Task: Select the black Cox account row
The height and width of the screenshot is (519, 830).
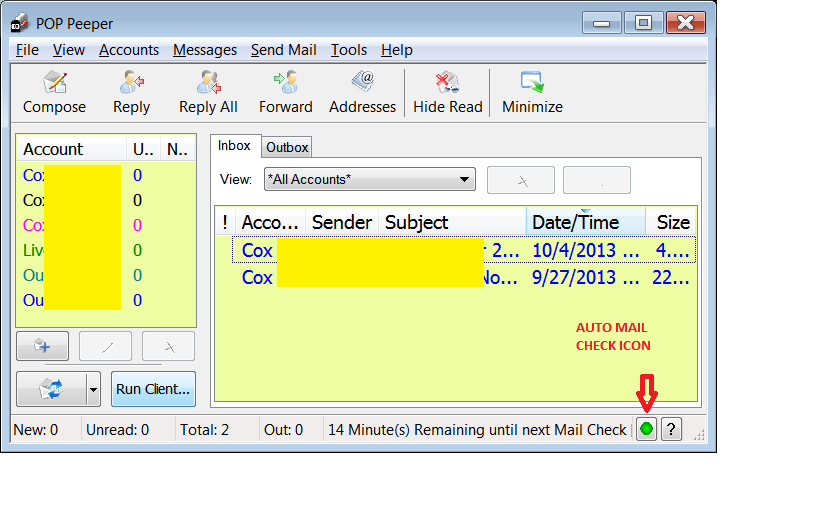Action: coord(106,200)
